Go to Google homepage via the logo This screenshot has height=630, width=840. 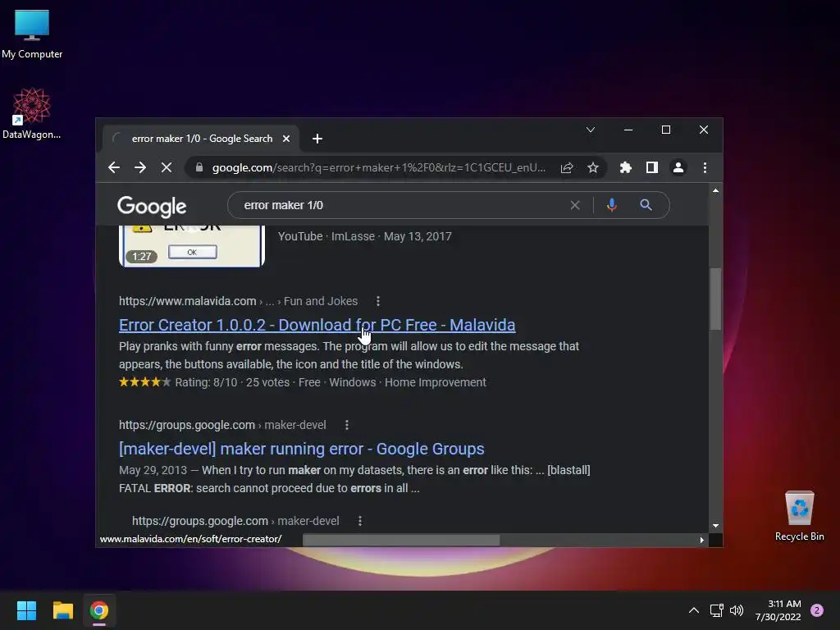[x=152, y=206]
